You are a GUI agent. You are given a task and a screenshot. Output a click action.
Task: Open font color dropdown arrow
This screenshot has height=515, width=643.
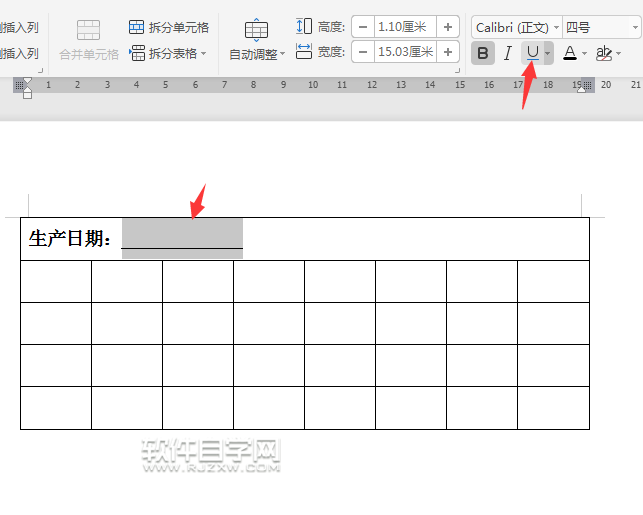[584, 53]
